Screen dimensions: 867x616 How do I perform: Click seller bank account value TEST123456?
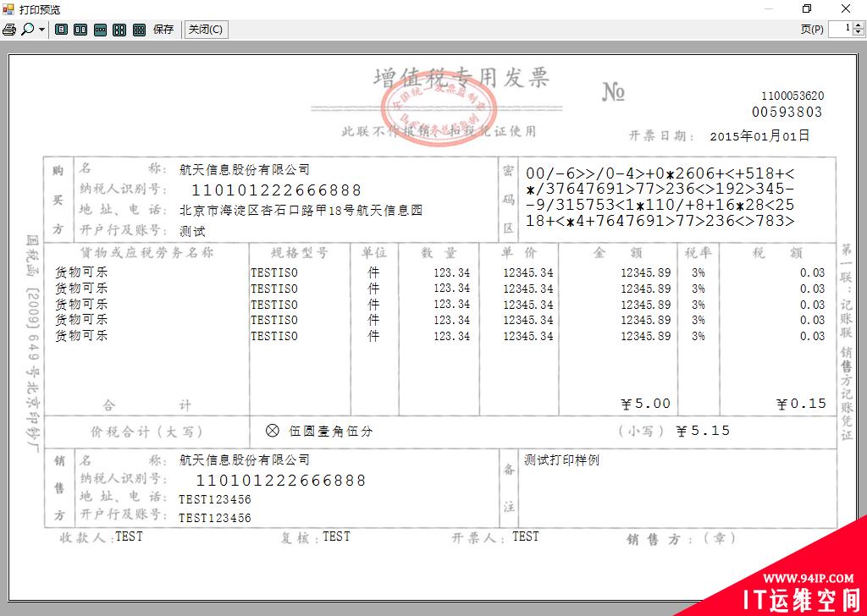coord(215,518)
